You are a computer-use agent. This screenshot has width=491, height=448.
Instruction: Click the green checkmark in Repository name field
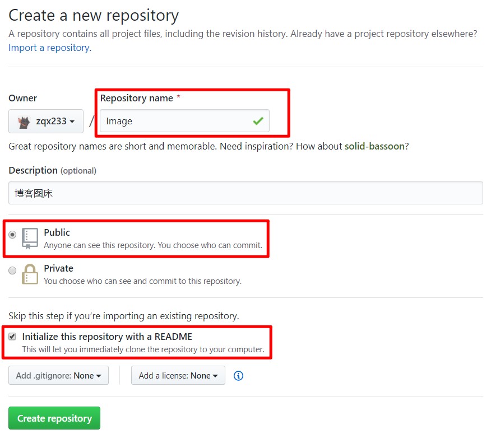click(x=257, y=120)
